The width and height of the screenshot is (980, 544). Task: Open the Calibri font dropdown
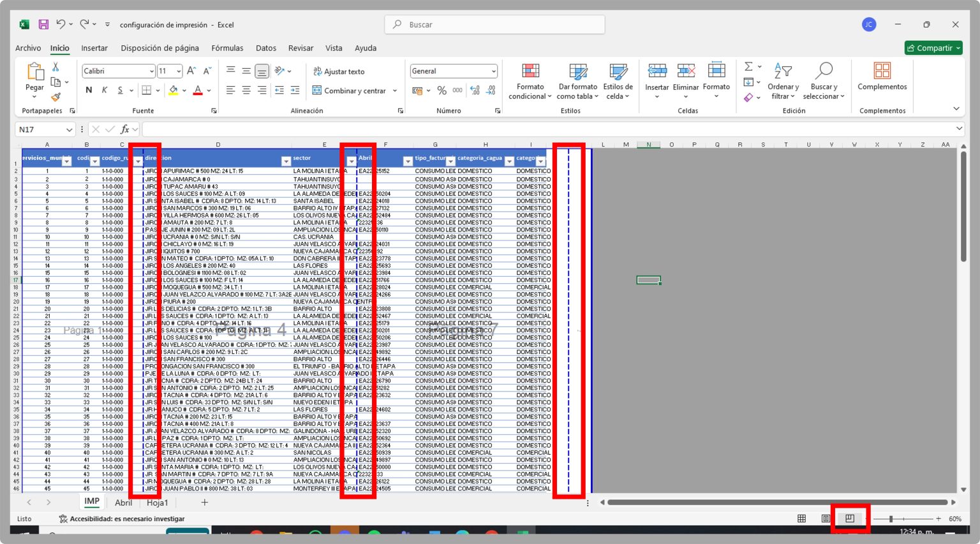152,70
